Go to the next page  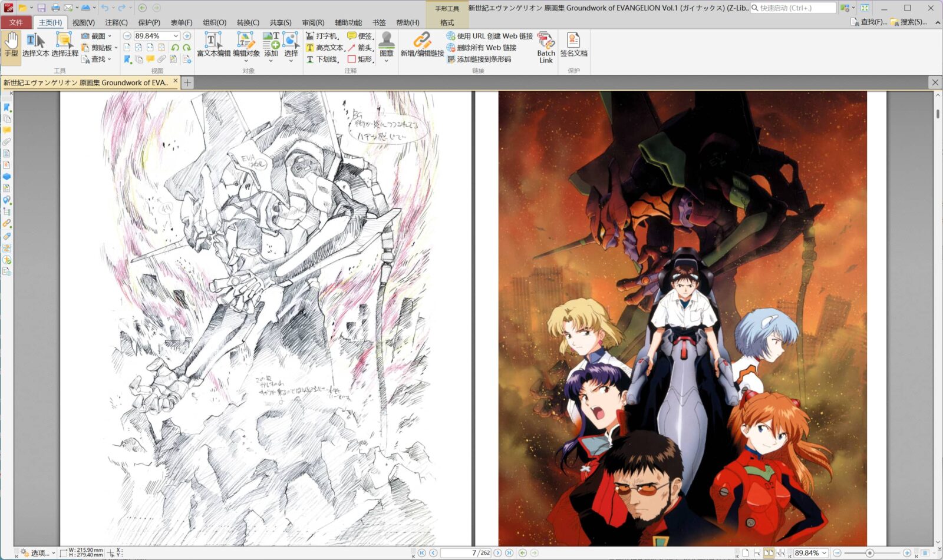[x=497, y=553]
